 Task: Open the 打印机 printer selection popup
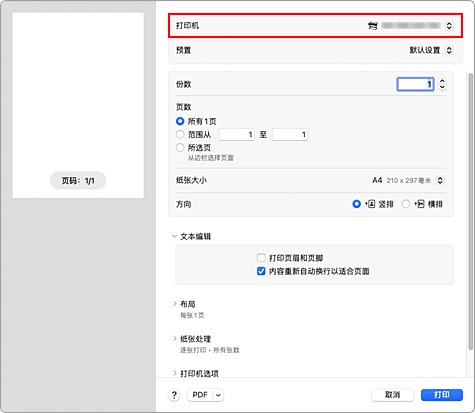pyautogui.click(x=449, y=26)
